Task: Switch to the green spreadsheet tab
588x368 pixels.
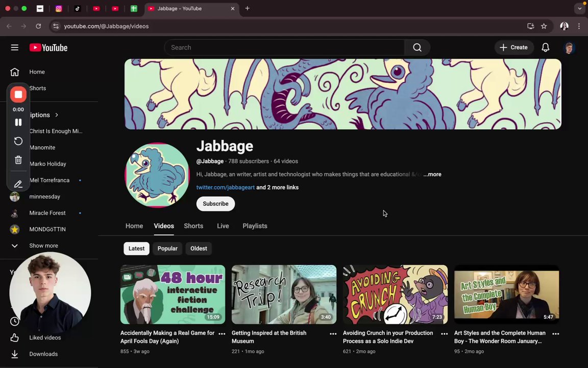Action: coord(134,8)
